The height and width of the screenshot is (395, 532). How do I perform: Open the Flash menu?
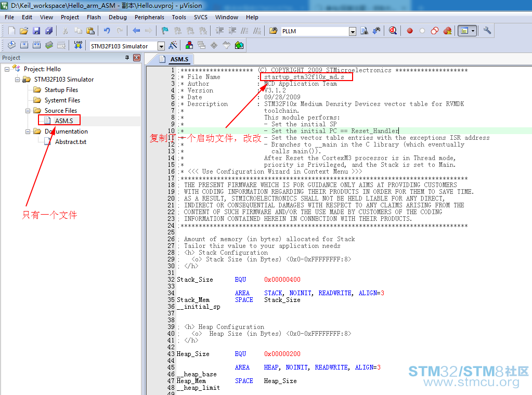[x=94, y=17]
